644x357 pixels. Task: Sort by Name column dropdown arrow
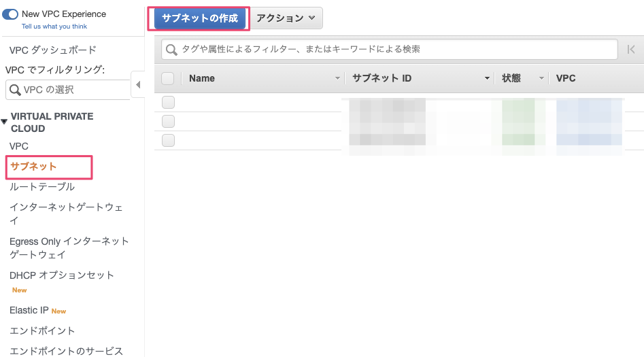click(337, 79)
